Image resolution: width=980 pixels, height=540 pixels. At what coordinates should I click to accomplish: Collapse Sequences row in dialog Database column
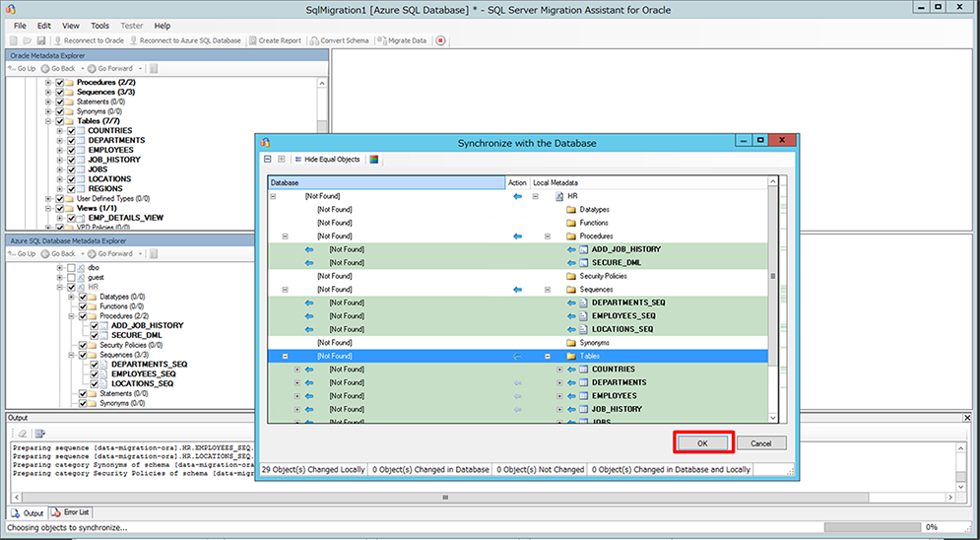pos(285,290)
